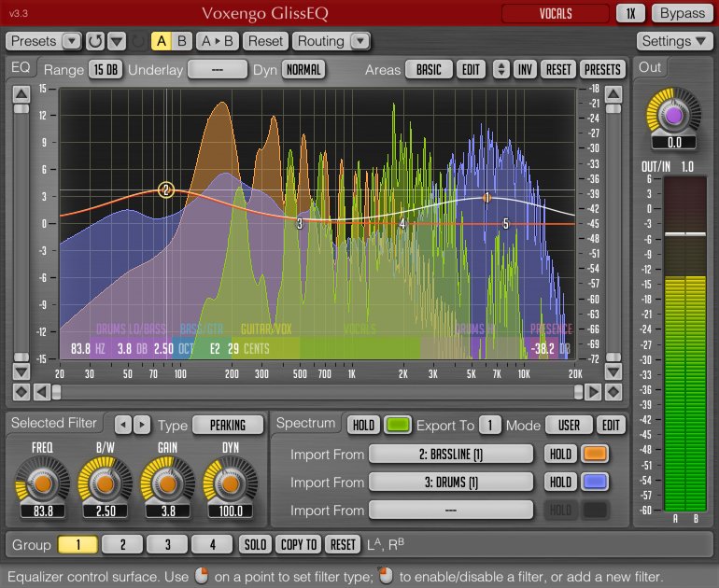This screenshot has width=719, height=588.
Task: Select the Out tab
Action: pyautogui.click(x=650, y=68)
